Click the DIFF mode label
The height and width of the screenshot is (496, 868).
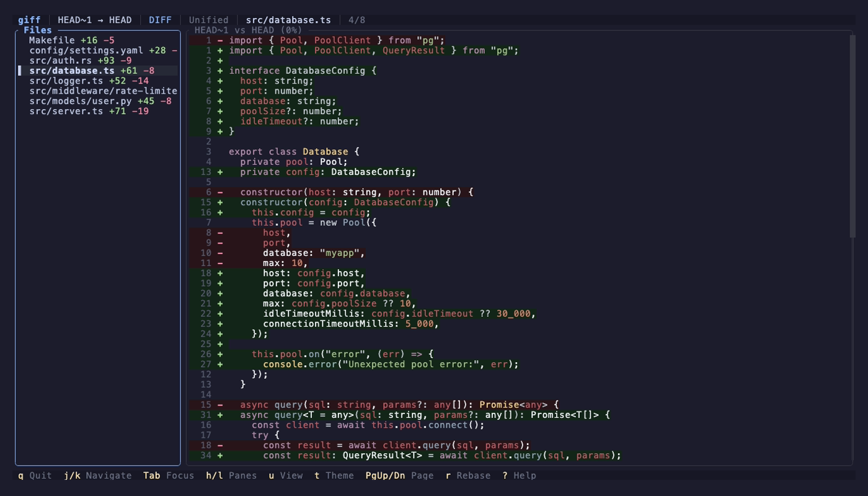click(x=160, y=20)
